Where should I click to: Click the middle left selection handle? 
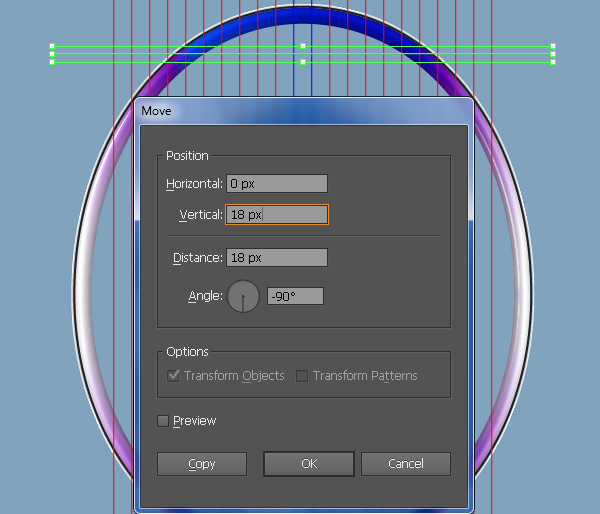click(x=52, y=54)
